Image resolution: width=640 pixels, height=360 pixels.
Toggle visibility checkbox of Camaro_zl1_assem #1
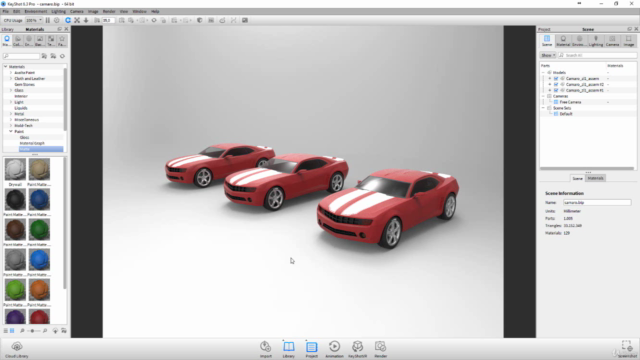(556, 90)
